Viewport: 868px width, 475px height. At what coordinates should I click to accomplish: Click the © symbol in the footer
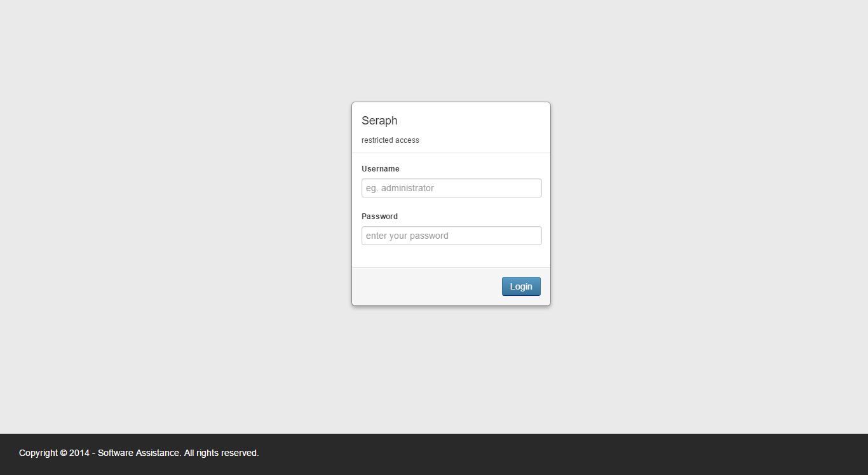click(x=64, y=453)
